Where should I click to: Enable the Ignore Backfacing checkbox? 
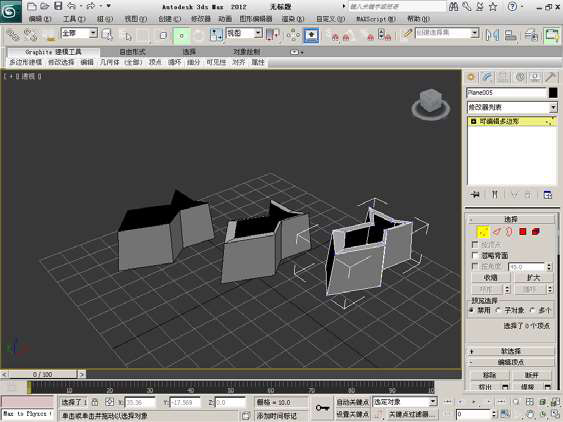(475, 255)
